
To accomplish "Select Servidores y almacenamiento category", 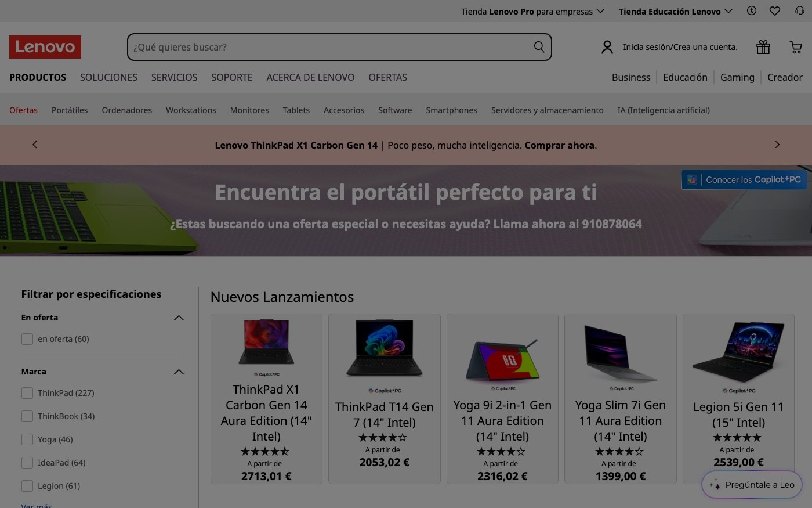I will pyautogui.click(x=547, y=110).
